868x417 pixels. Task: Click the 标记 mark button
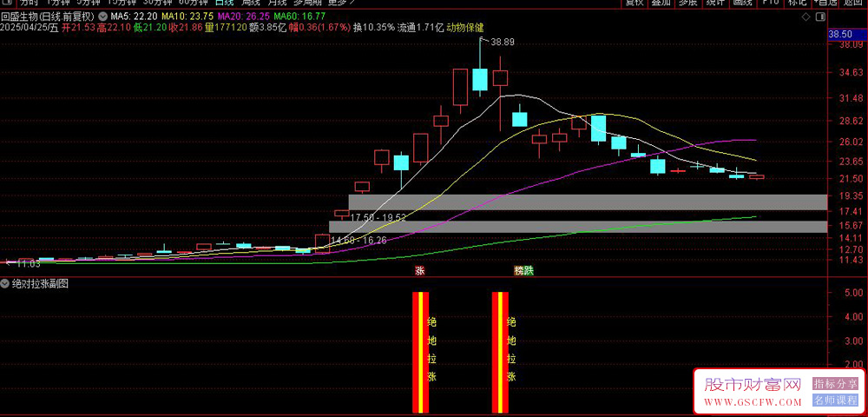coord(797,3)
